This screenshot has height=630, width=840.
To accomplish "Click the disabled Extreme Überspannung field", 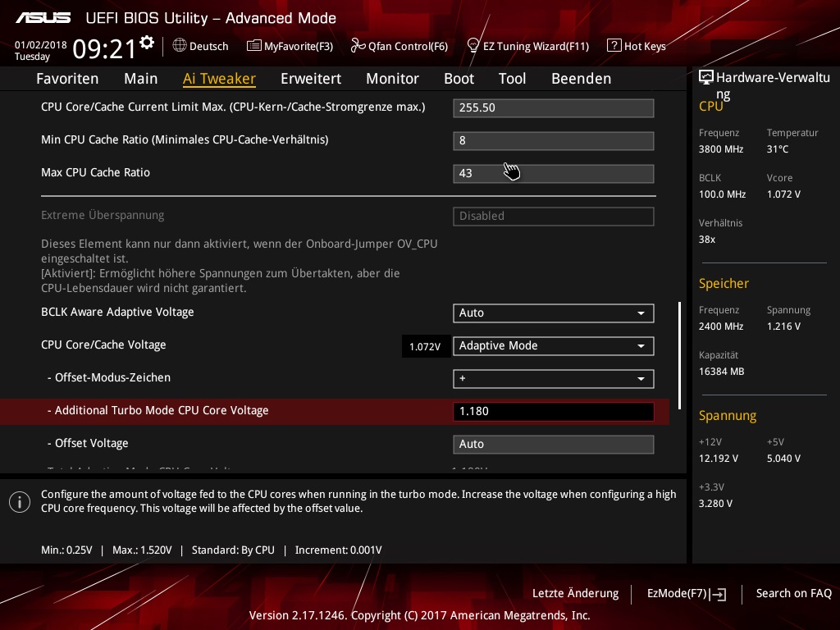I will pos(554,217).
